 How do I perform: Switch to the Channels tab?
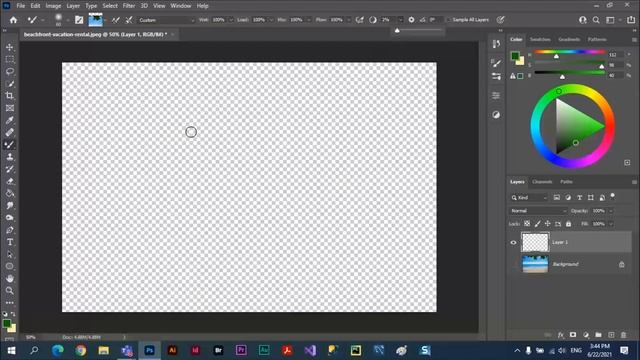542,182
